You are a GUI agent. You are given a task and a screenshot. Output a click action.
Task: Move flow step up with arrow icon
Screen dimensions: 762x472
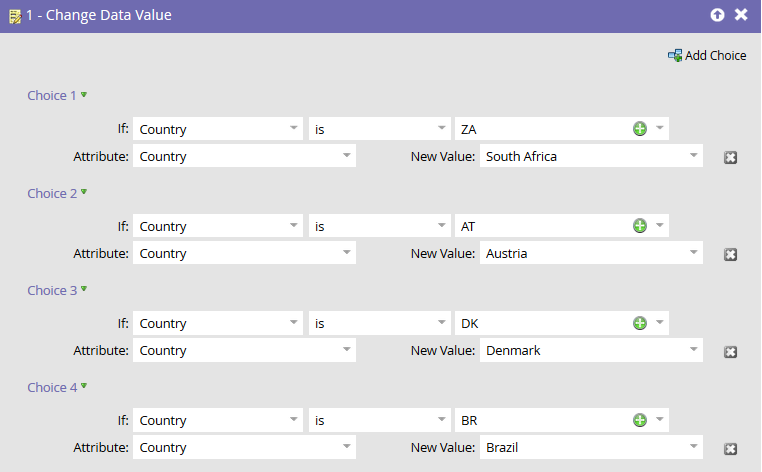[717, 15]
